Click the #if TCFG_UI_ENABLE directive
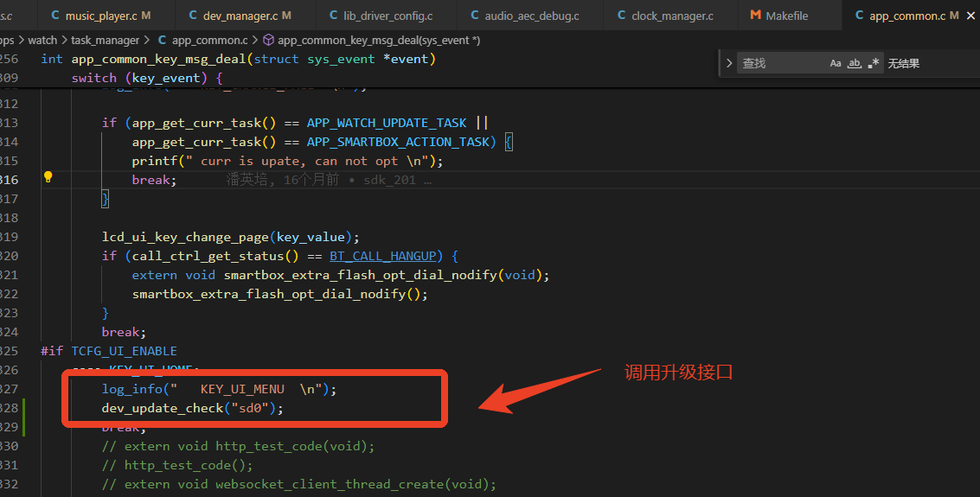This screenshot has width=980, height=497. 109,351
